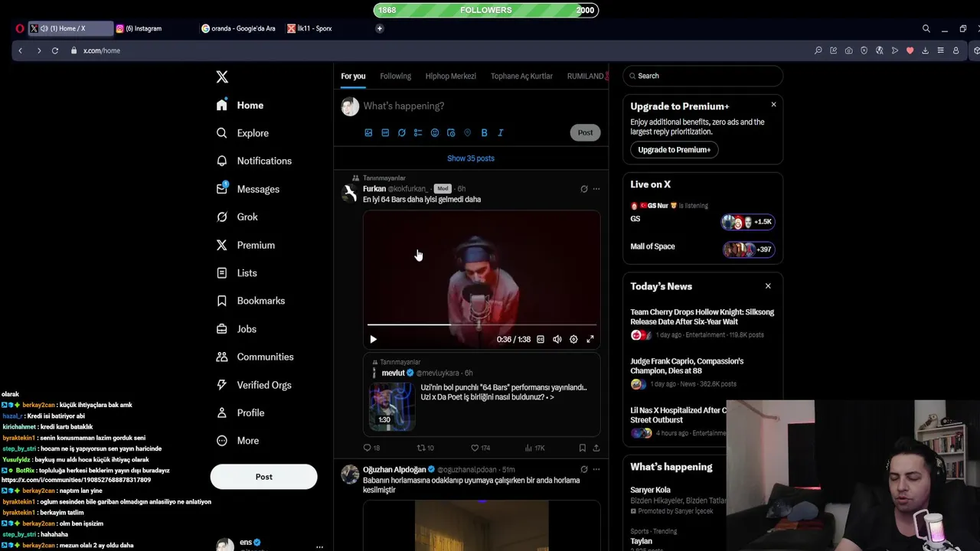Toggle captions on the video player

(x=541, y=339)
